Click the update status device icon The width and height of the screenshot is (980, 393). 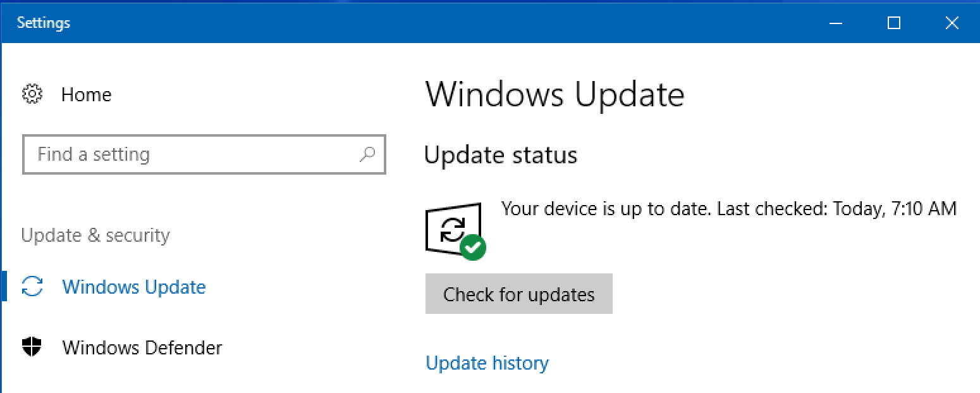click(x=451, y=227)
